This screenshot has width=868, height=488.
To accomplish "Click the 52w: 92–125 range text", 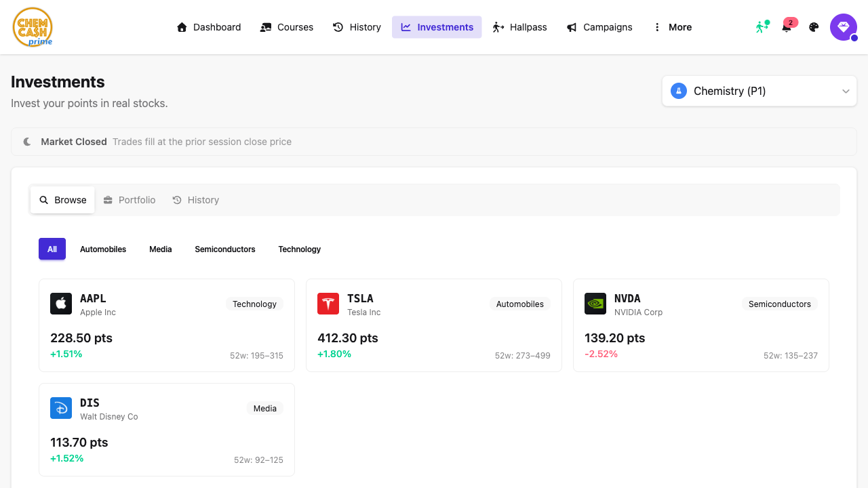I will coord(258,460).
